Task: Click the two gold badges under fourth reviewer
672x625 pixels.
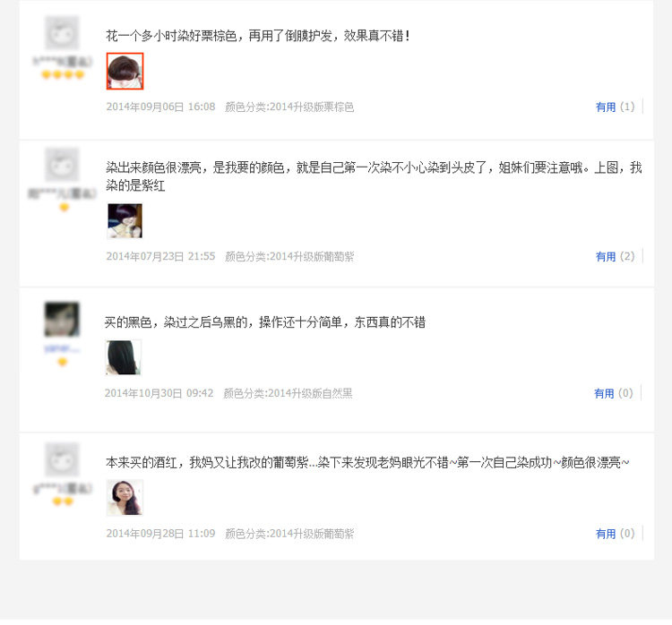Action: pyautogui.click(x=63, y=501)
